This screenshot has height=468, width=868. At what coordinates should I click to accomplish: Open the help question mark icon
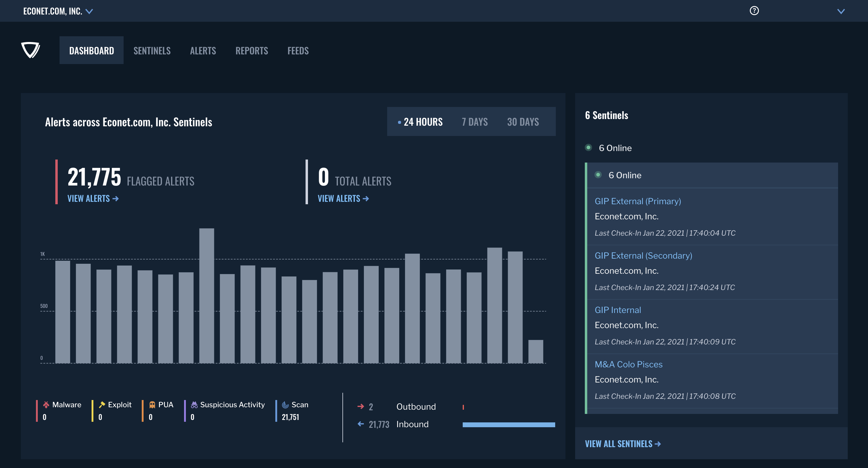pos(754,11)
